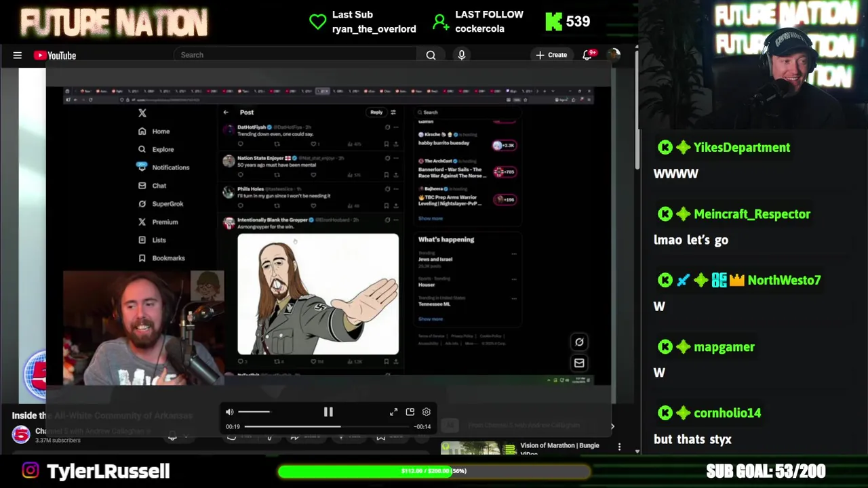Seek along the video progress bar
868x488 pixels.
click(x=328, y=427)
